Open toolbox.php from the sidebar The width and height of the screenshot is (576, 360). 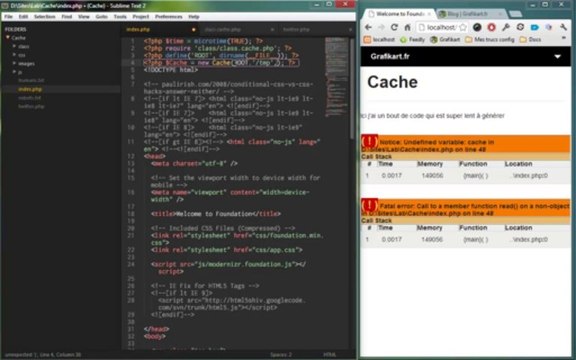click(x=31, y=106)
